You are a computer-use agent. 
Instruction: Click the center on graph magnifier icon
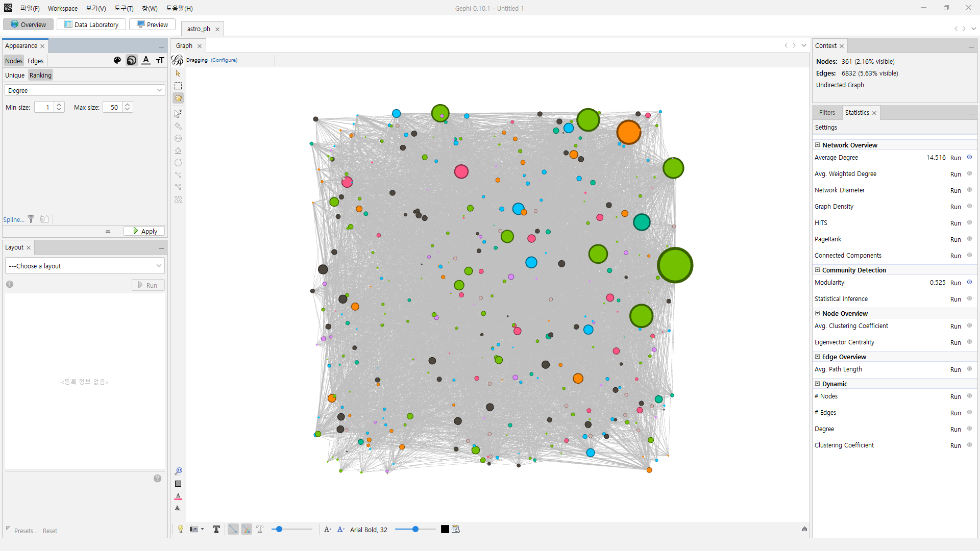[178, 471]
